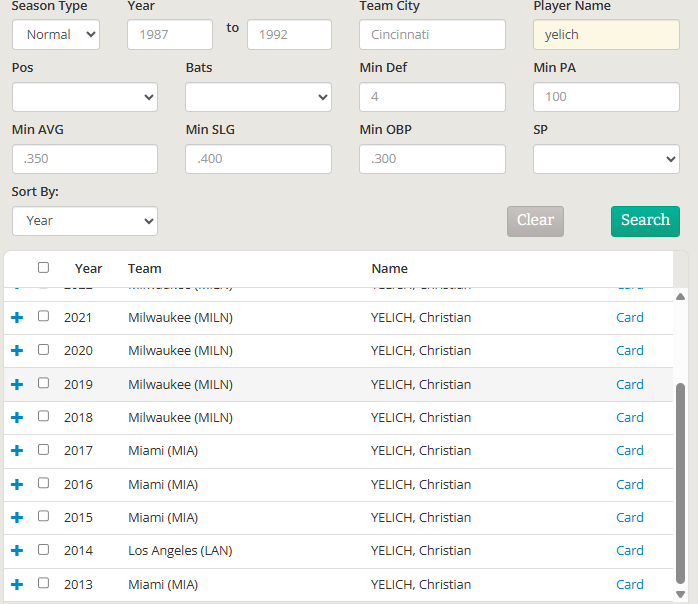Open the Card link for 2018
This screenshot has width=698, height=604.
click(x=629, y=418)
